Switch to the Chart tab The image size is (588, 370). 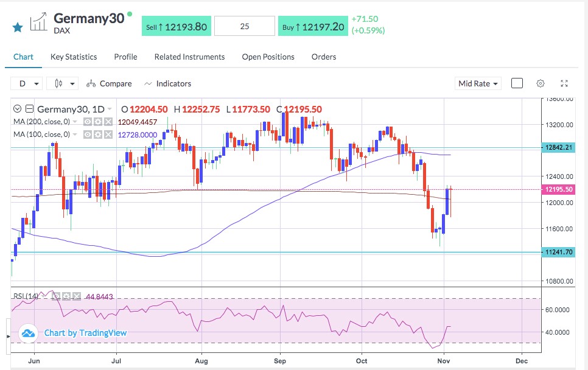[x=23, y=57]
